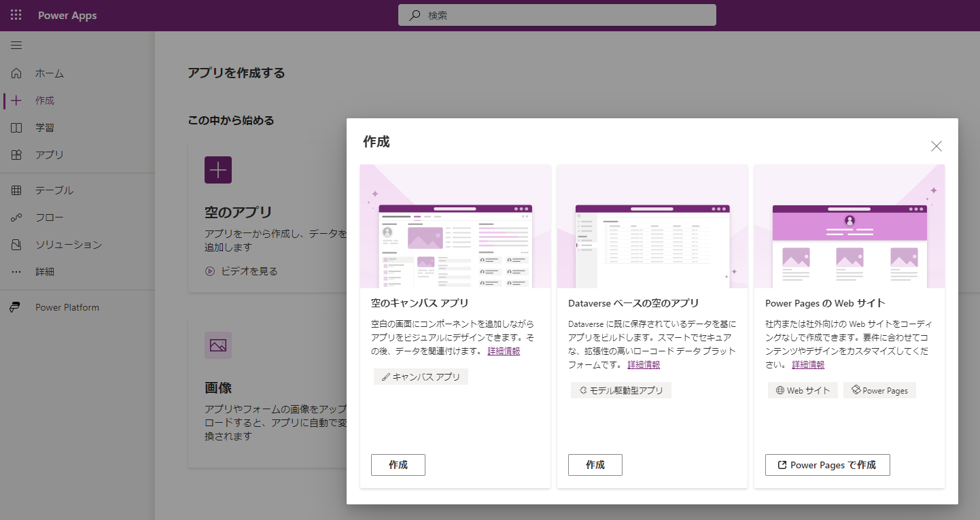The height and width of the screenshot is (520, 980).
Task: Click the 検索 search field
Action: pos(557,14)
